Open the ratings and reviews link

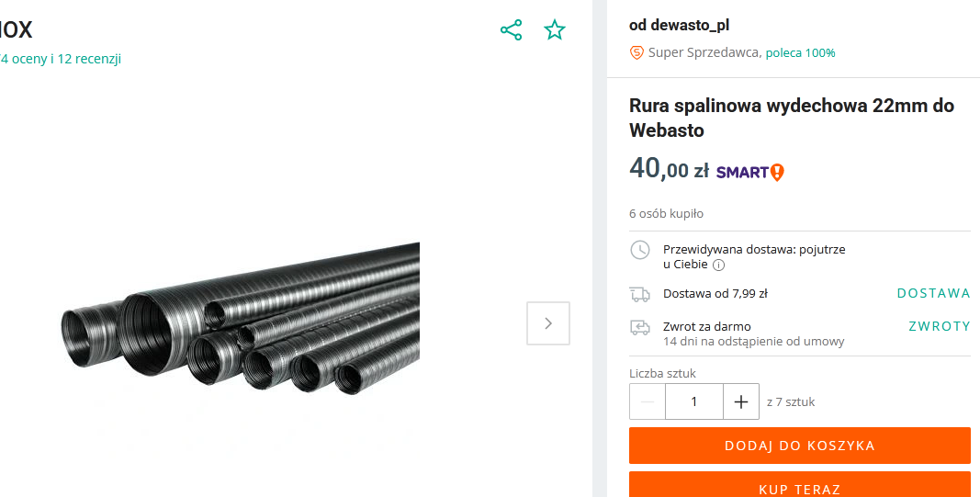point(61,59)
